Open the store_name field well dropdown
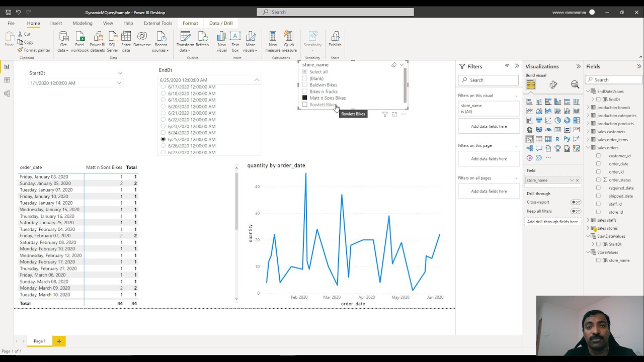Screen dimensions: 644x362 coord(572,180)
